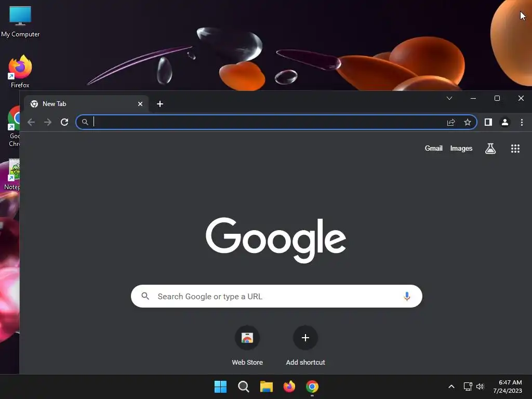Open the Google apps grid

tap(515, 148)
